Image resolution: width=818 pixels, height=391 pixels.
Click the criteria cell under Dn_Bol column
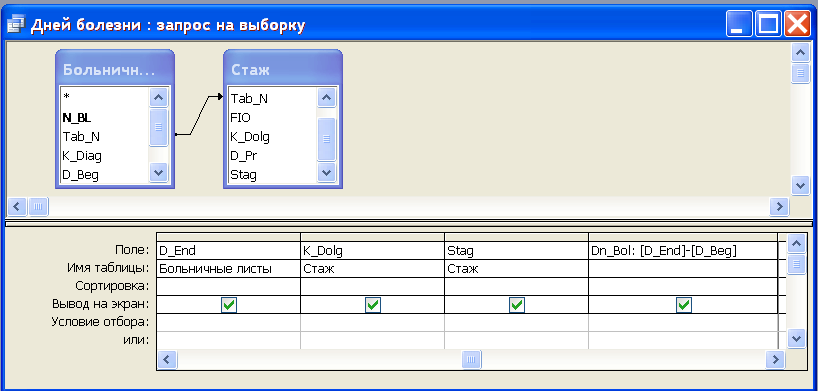point(683,323)
